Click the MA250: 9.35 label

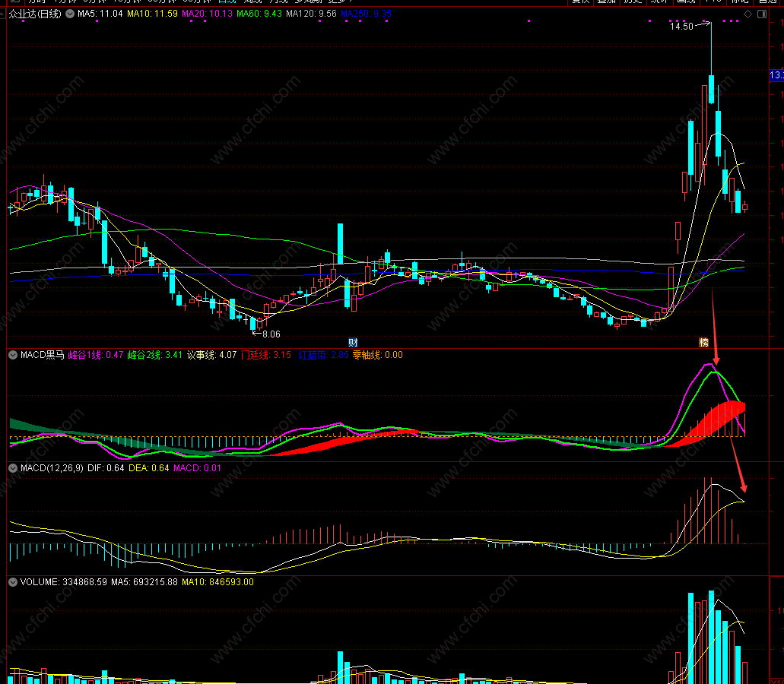(366, 14)
